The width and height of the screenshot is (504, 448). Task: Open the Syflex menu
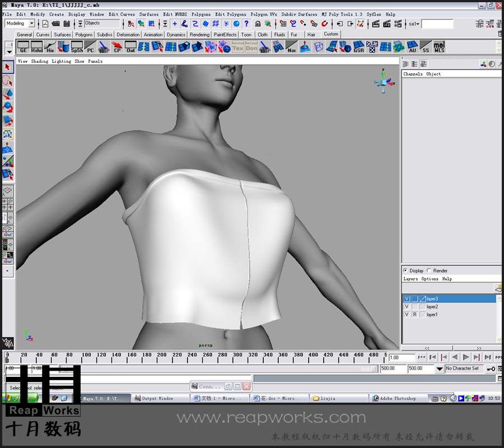click(374, 14)
